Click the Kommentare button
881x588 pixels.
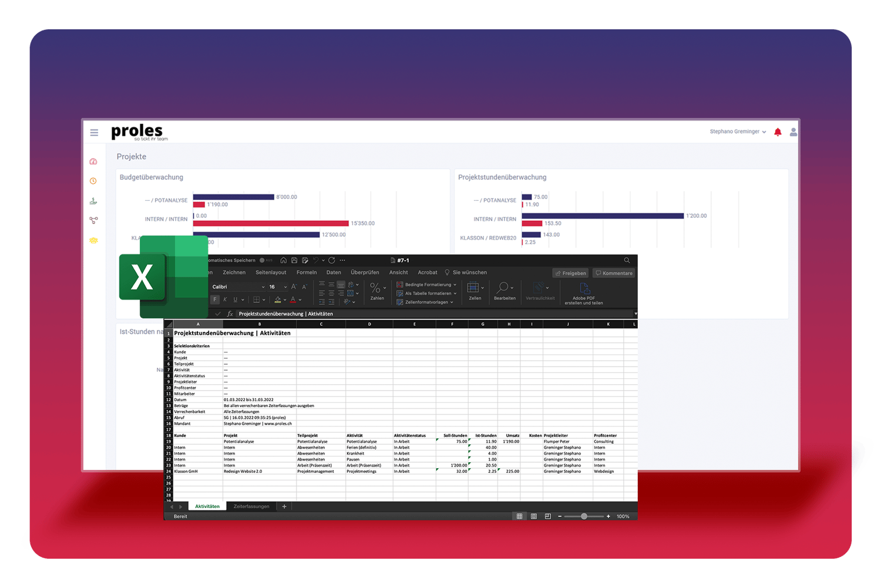pyautogui.click(x=614, y=273)
